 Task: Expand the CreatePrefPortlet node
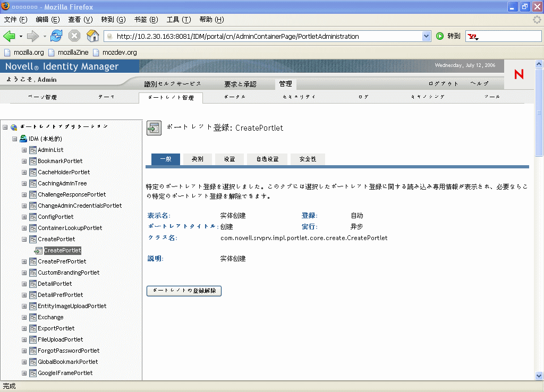coord(24,261)
